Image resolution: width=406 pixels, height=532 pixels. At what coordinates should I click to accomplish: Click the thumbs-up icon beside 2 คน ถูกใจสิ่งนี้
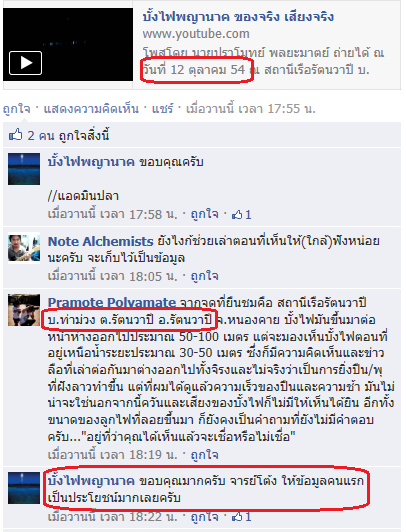point(16,135)
